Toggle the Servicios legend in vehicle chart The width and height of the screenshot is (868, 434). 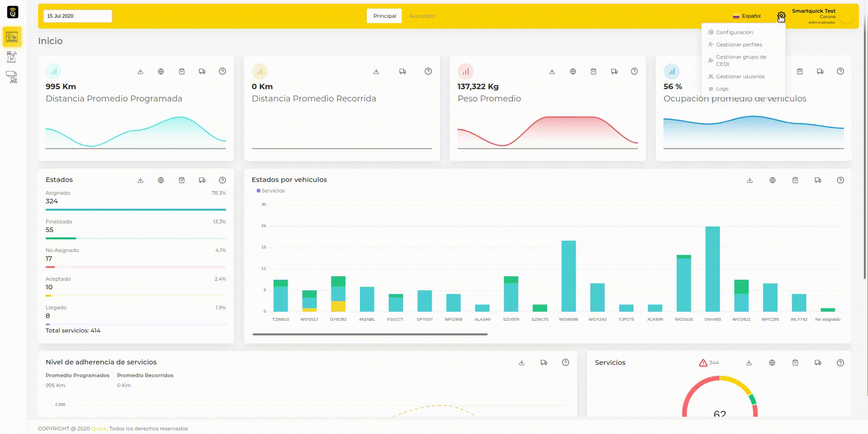click(271, 191)
